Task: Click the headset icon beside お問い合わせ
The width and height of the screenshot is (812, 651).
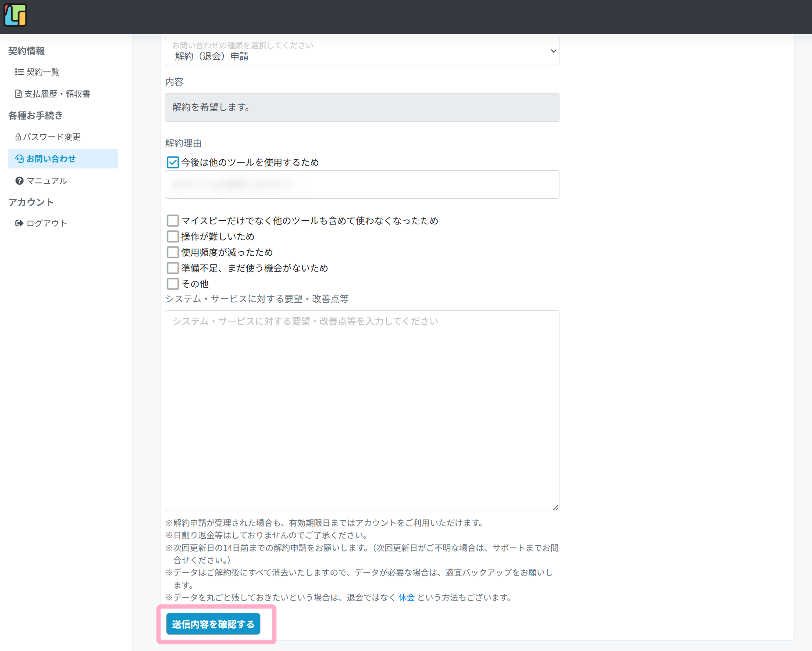Action: click(x=20, y=159)
